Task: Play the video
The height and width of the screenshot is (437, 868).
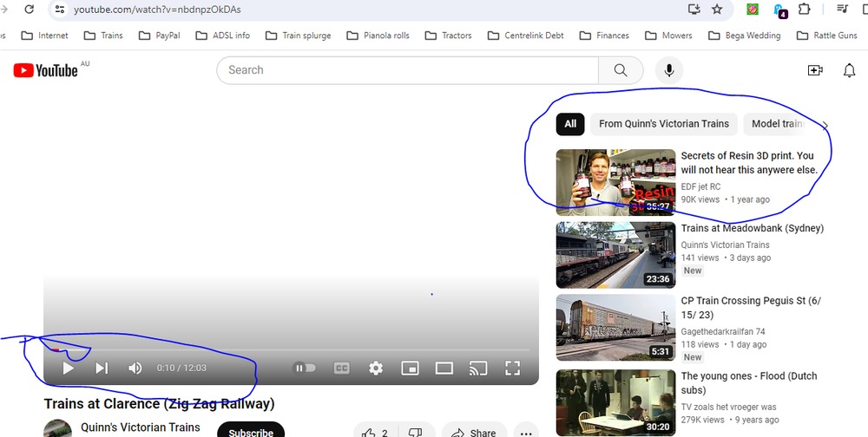Action: point(68,368)
